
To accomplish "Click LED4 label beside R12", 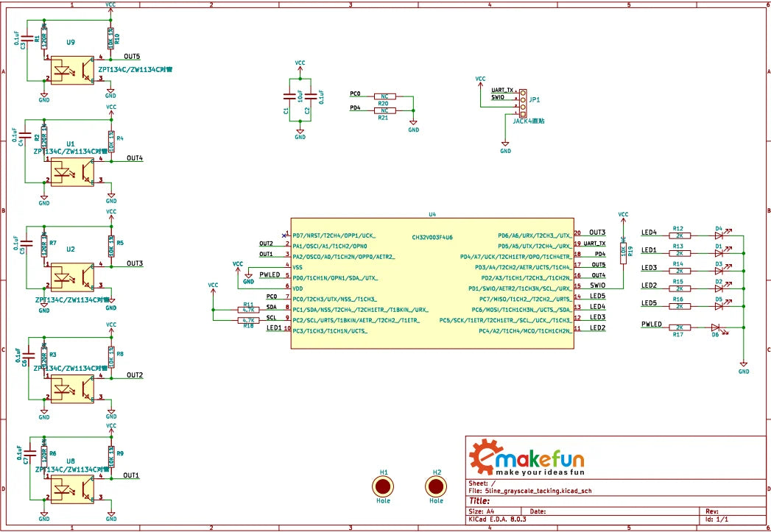I will click(649, 233).
